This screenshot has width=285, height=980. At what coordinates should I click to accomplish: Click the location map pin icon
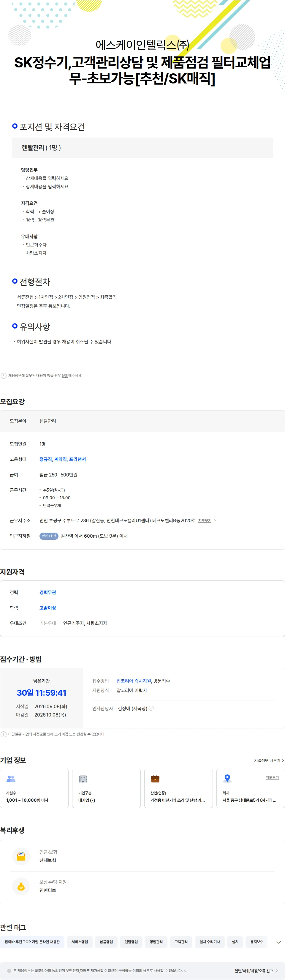point(227,778)
